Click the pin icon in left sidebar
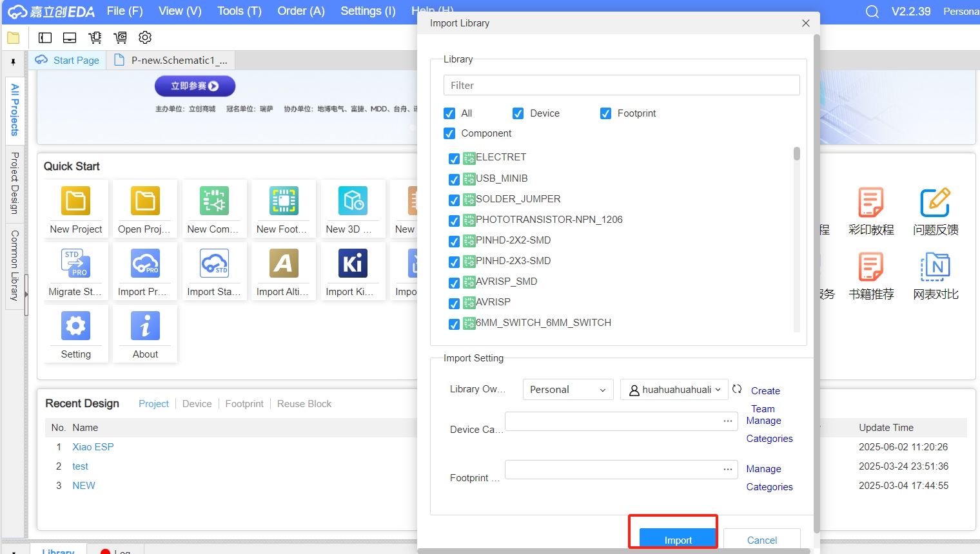This screenshot has width=980, height=554. pos(13,62)
